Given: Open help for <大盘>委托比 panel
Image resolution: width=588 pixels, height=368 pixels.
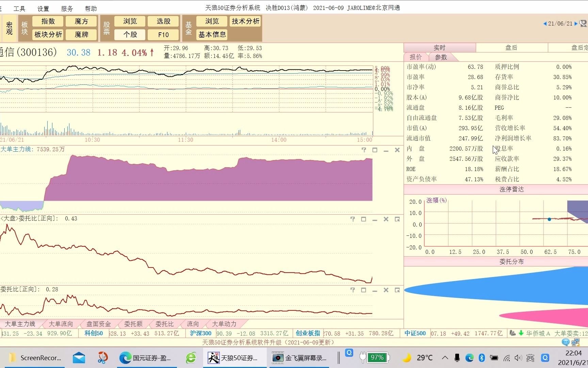Looking at the screenshot, I should (353, 219).
